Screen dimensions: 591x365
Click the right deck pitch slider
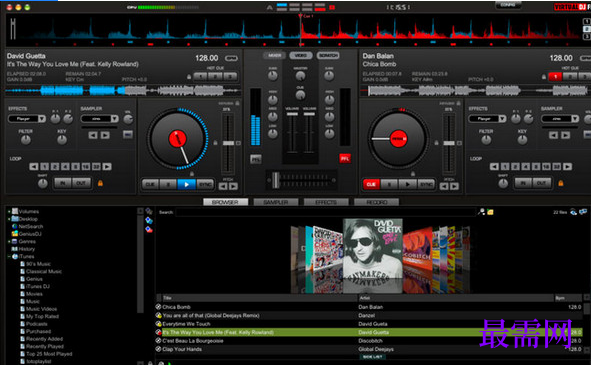click(449, 143)
